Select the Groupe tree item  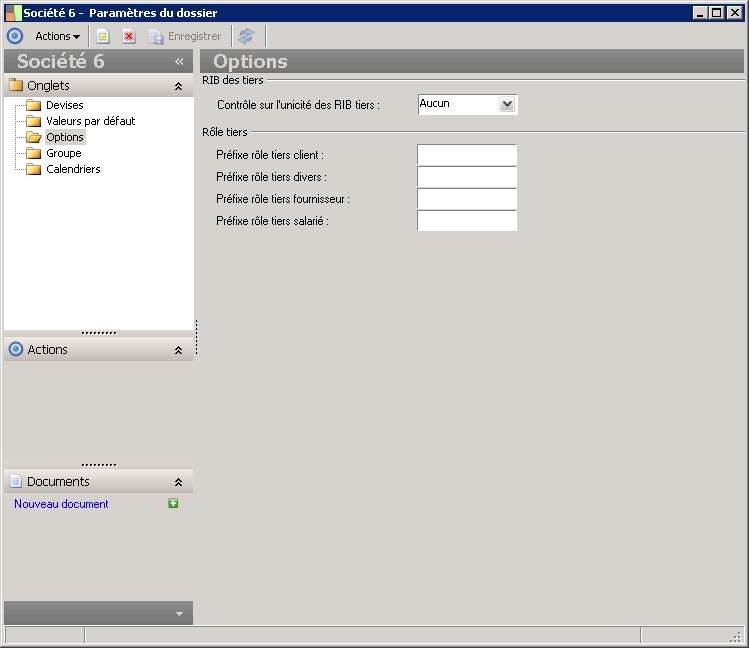(x=64, y=153)
